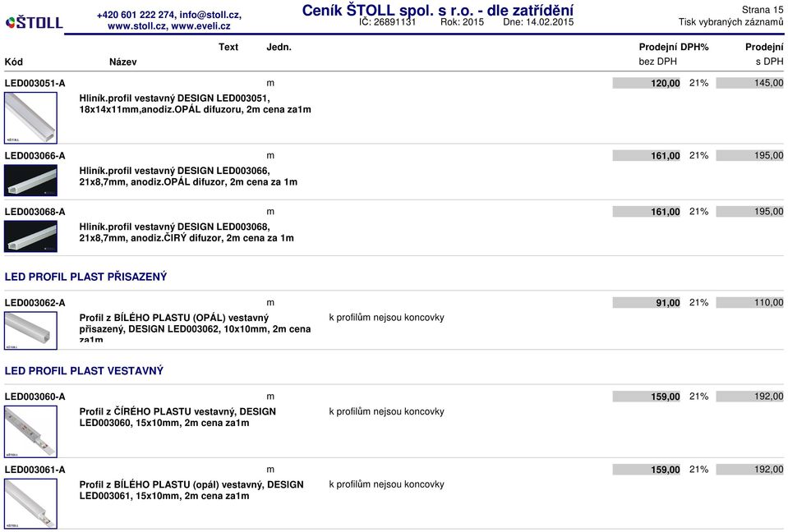Select LED003061-A price with VAT 192,00
788x532 pixels.
(750, 470)
